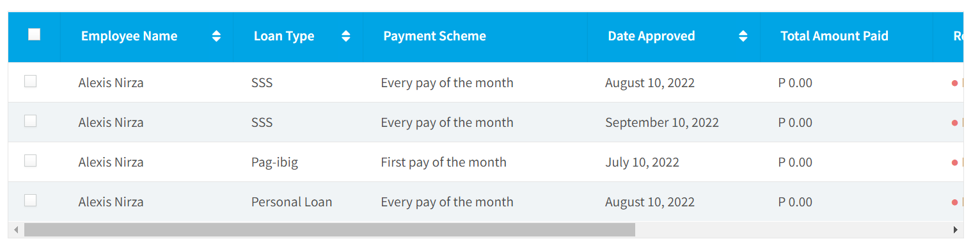The width and height of the screenshot is (980, 248).
Task: Sort by Employee Name arrow icon
Action: click(216, 37)
